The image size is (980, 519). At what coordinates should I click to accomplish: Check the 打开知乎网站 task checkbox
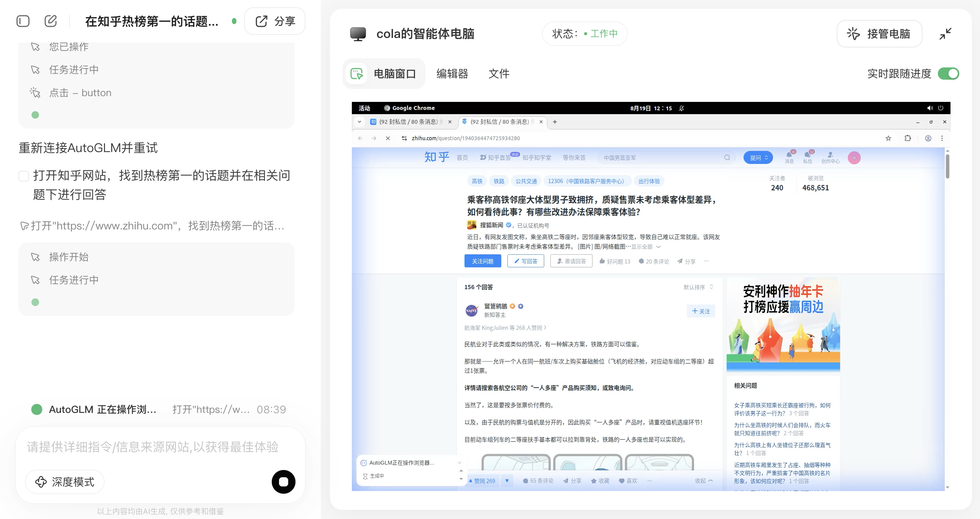(x=24, y=176)
